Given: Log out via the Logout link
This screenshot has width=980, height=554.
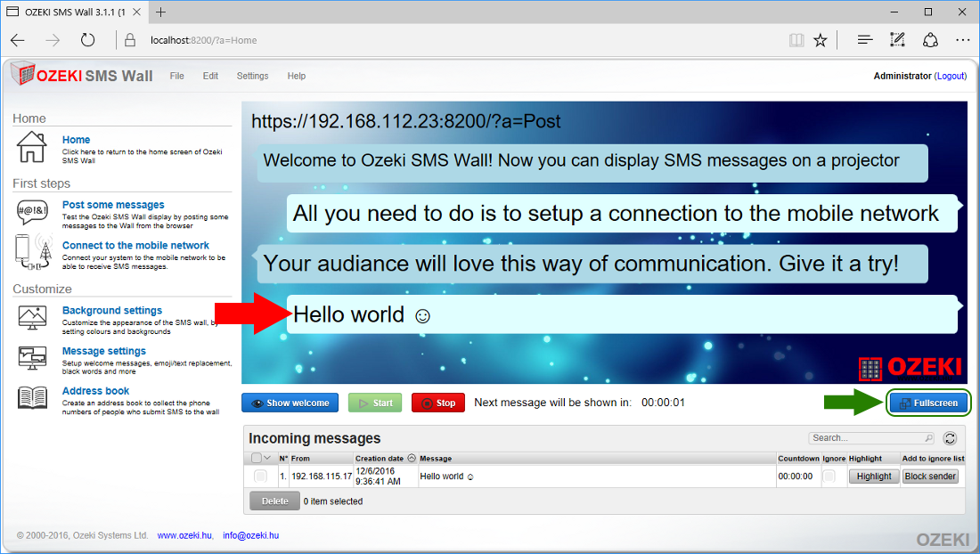Looking at the screenshot, I should coord(951,76).
